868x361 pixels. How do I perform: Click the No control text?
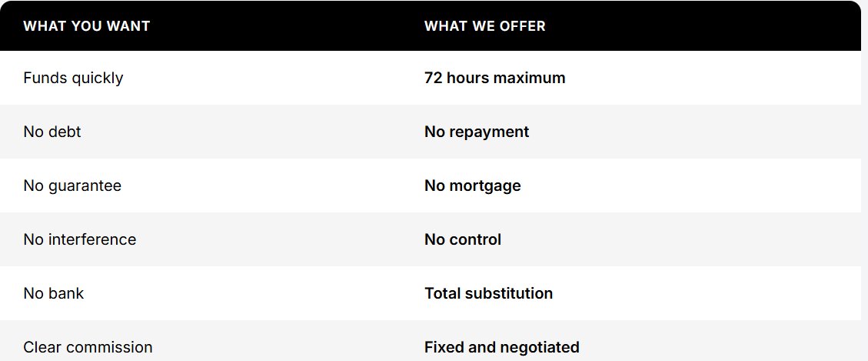(463, 239)
